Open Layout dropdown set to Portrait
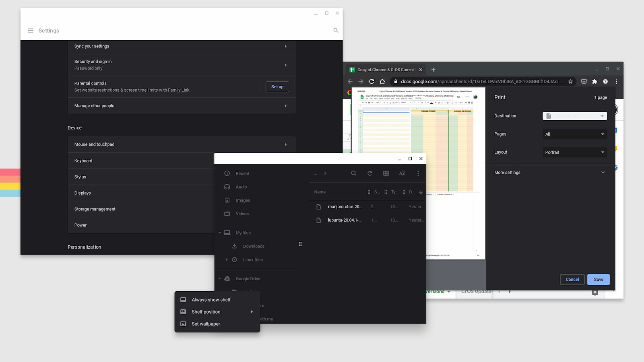 click(575, 152)
